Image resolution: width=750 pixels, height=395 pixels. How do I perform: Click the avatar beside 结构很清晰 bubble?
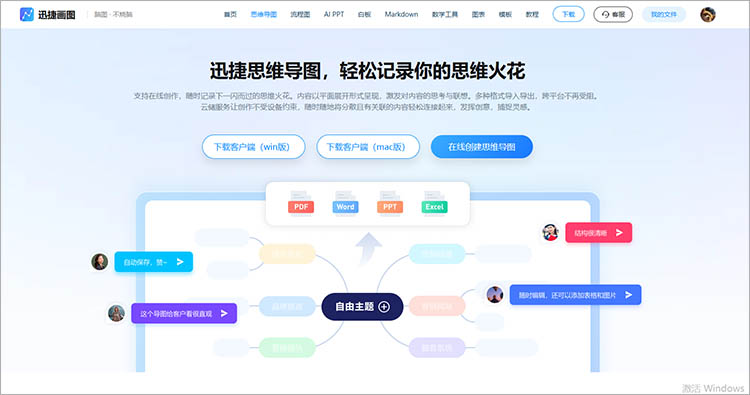551,232
